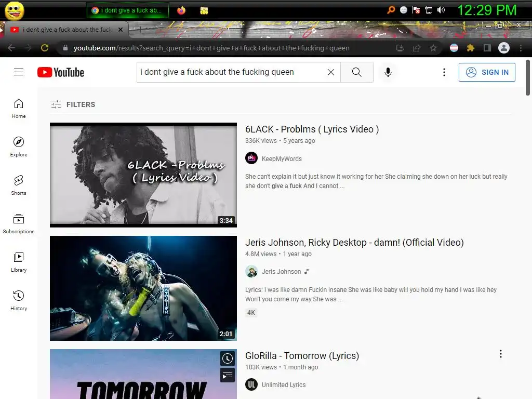Open GloRilla - Tomorrow (Lyrics) title

(302, 355)
